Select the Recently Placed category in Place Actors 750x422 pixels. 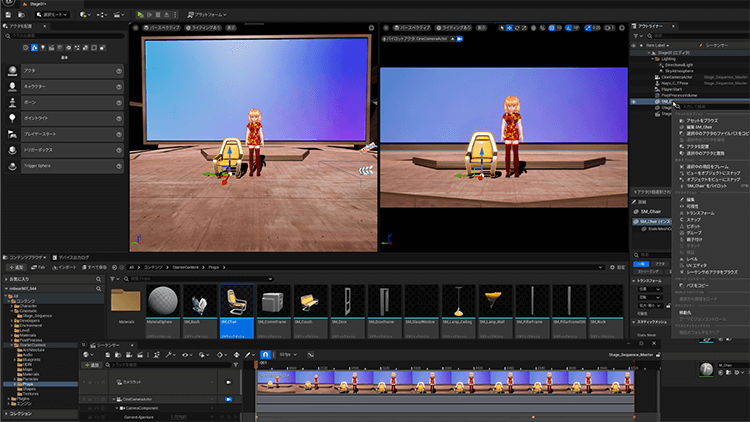point(26,48)
